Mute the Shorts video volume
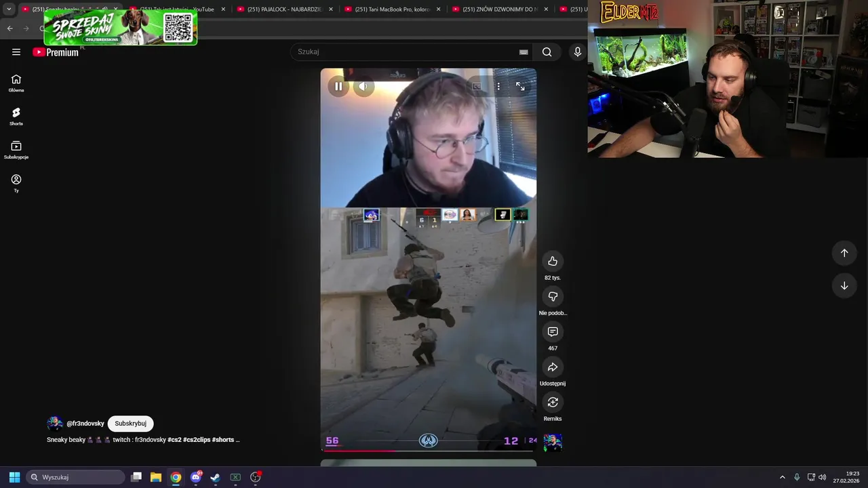868x488 pixels. coord(363,87)
